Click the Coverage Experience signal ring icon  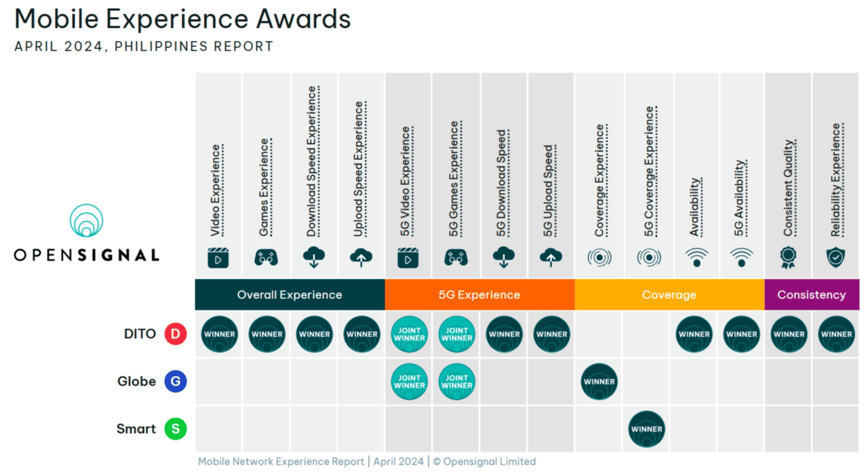click(x=599, y=258)
